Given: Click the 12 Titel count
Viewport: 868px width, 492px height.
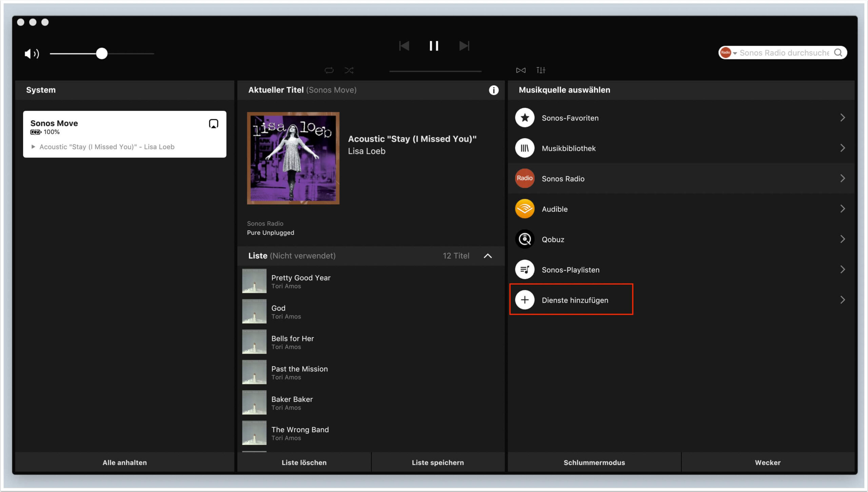Looking at the screenshot, I should point(456,256).
